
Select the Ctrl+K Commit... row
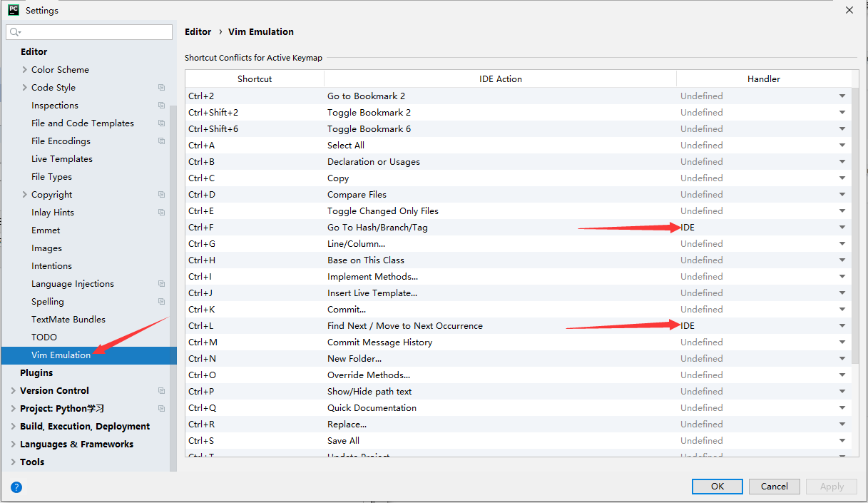[519, 310]
